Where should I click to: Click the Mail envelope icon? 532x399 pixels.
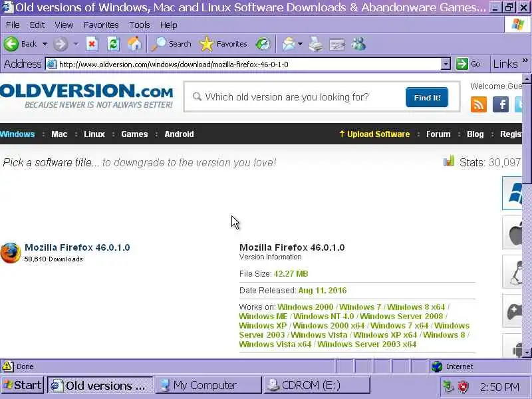tap(288, 44)
